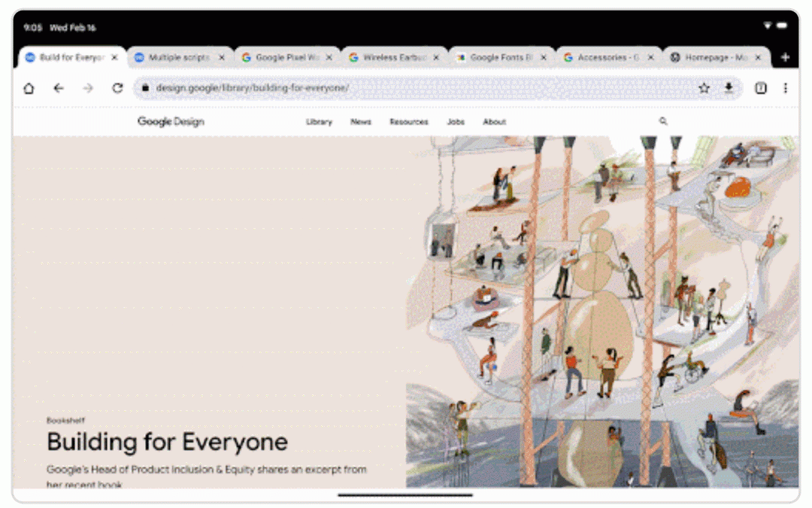Tap the download page icon
812x508 pixels.
click(729, 88)
